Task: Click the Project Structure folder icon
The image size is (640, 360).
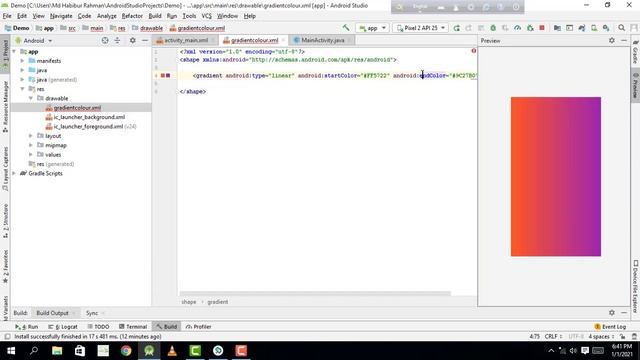Action: coord(557,28)
